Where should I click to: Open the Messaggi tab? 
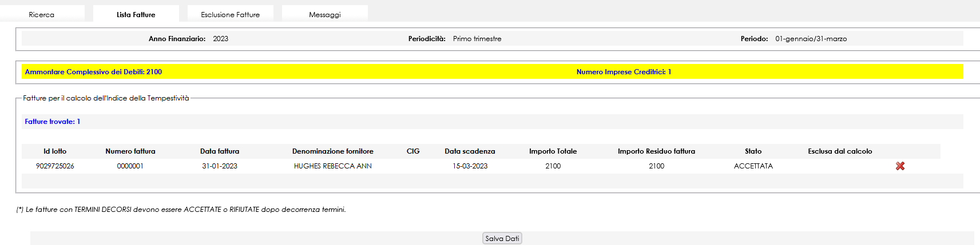[x=324, y=14]
